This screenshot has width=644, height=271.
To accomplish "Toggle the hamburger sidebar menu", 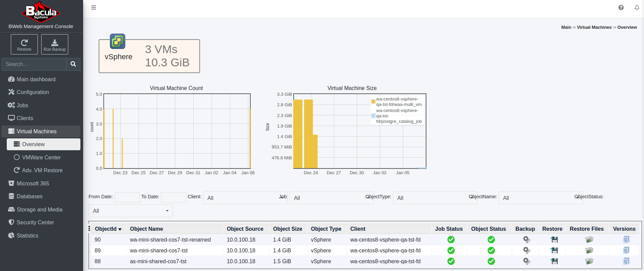I will (94, 7).
